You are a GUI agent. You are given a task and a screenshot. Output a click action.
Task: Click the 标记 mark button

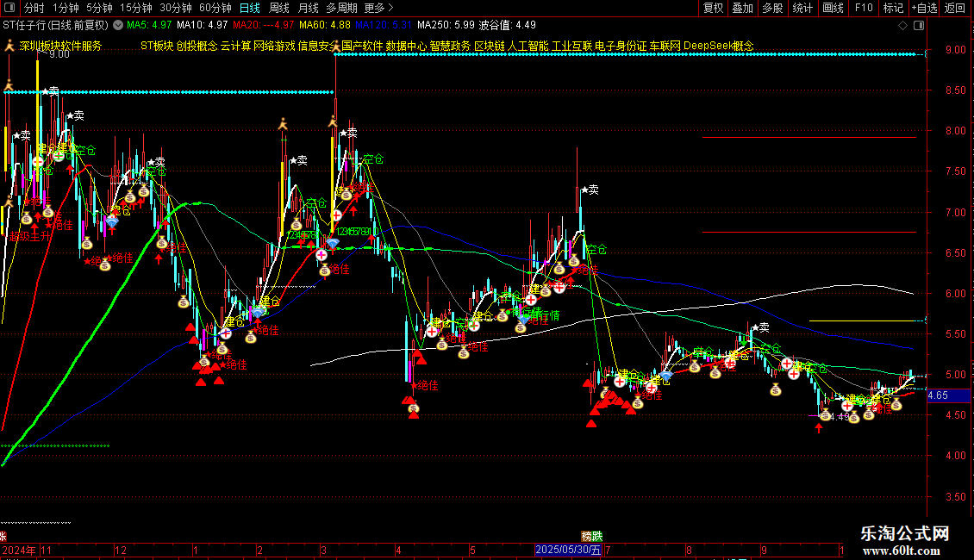[x=893, y=8]
